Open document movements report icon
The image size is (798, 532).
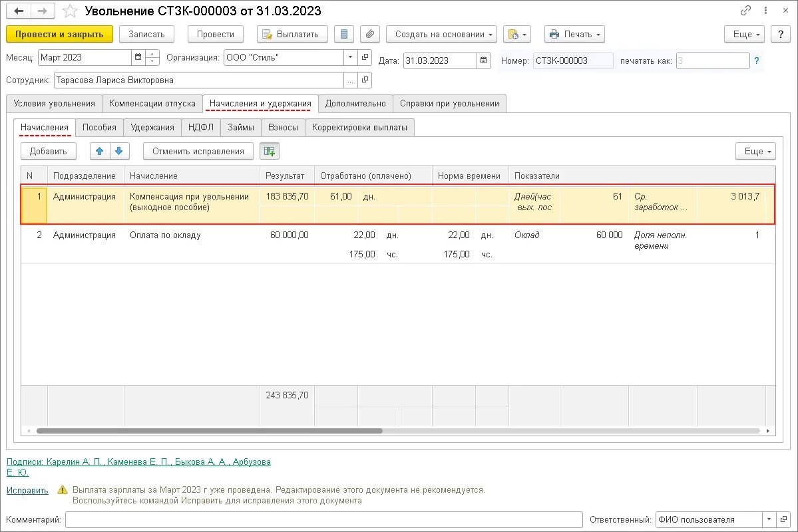click(x=344, y=34)
